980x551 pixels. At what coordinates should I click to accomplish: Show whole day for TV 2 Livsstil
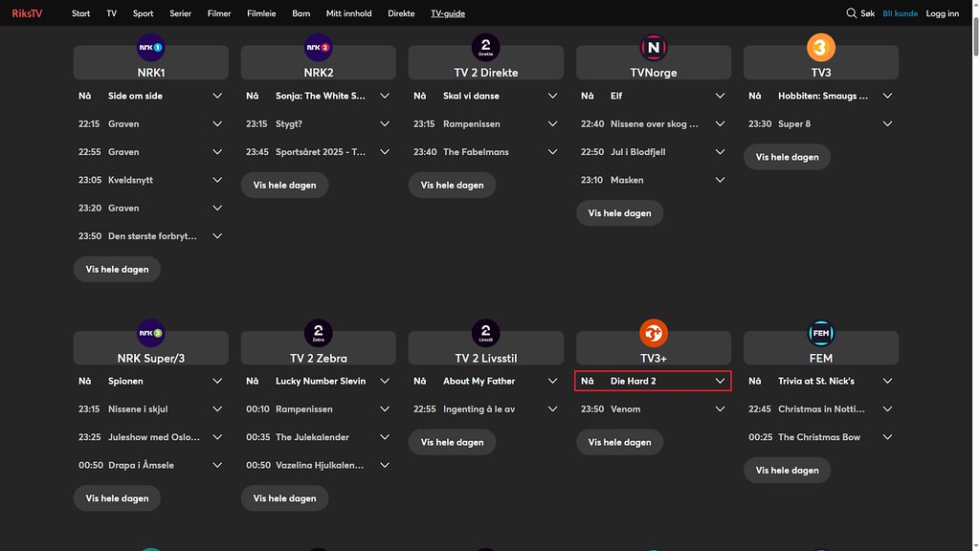click(x=452, y=442)
